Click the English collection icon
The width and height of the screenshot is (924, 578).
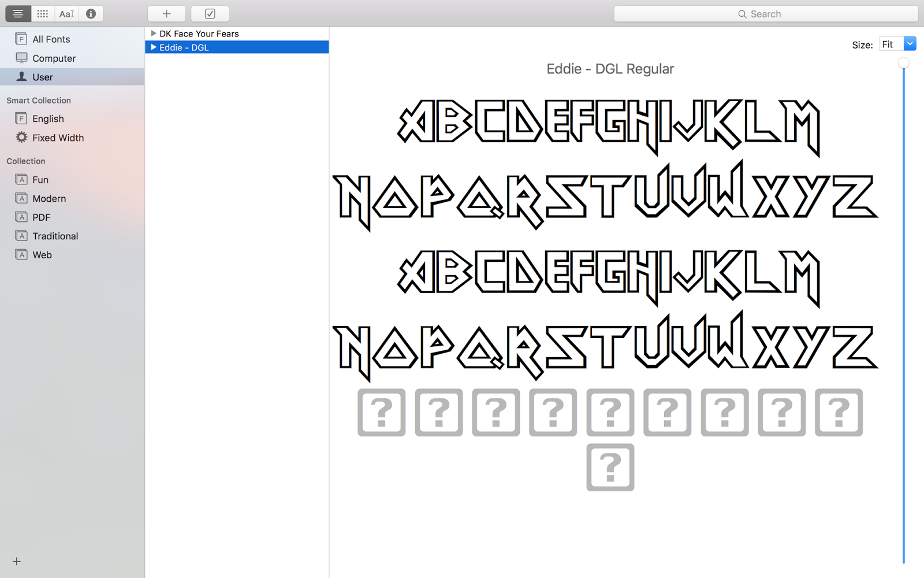[21, 118]
